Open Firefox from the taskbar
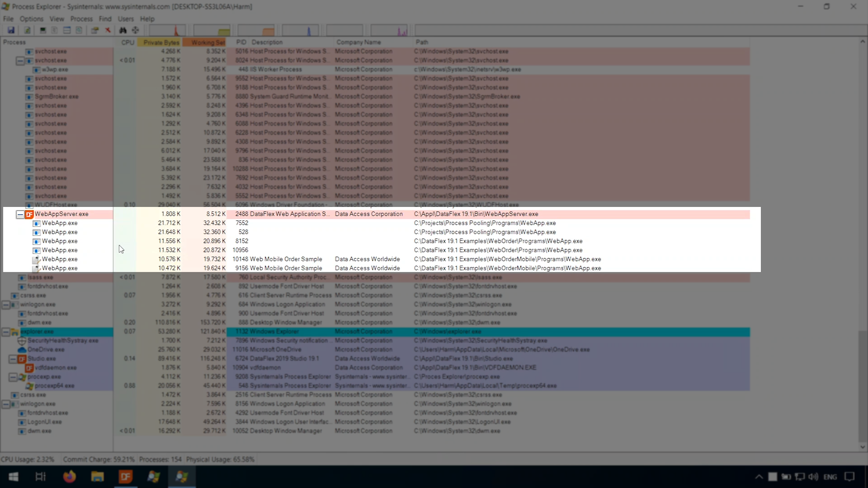This screenshot has width=868, height=488. tap(69, 477)
